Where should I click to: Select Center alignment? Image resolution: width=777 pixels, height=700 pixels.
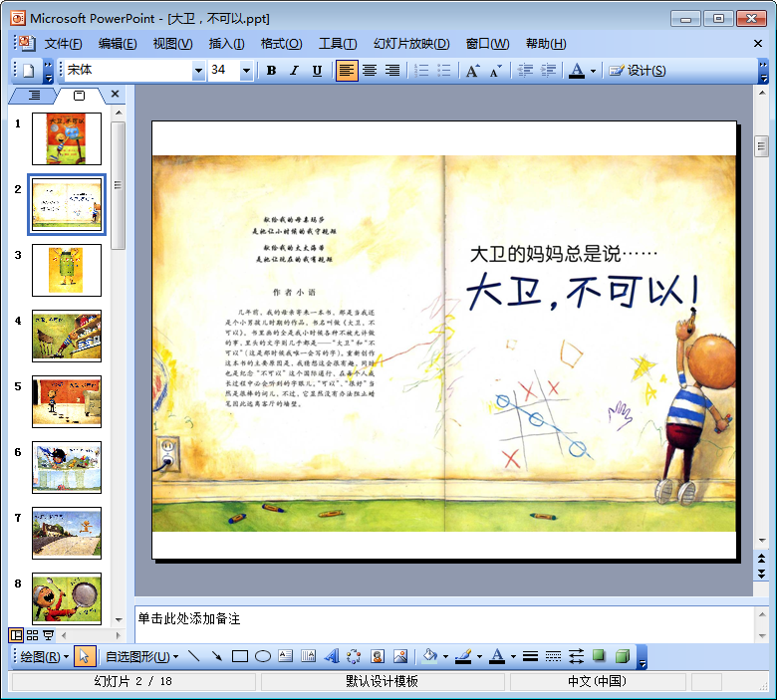[x=370, y=71]
